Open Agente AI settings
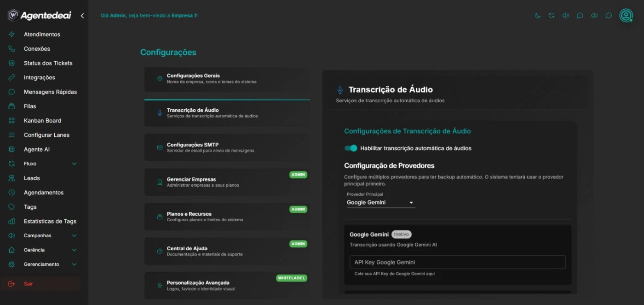Image resolution: width=644 pixels, height=305 pixels. [x=37, y=149]
